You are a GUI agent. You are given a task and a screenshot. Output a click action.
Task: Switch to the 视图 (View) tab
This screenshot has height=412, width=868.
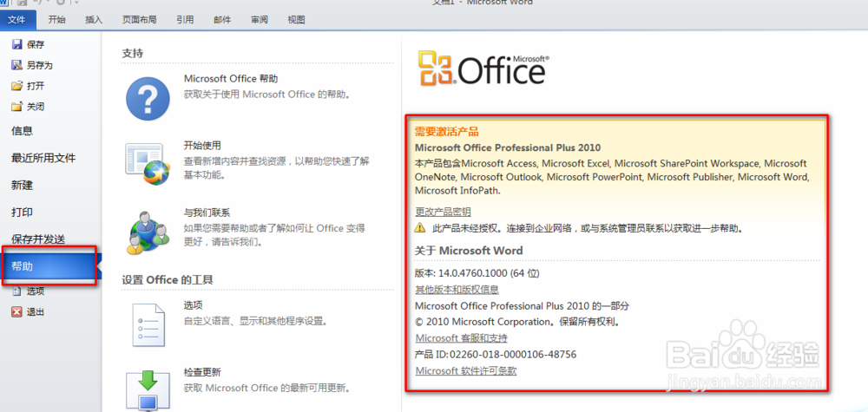(296, 20)
